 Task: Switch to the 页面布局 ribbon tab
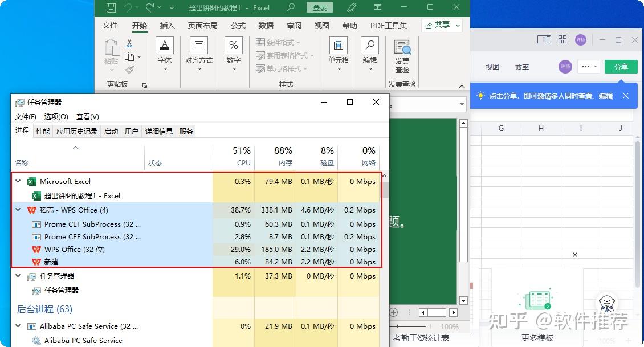point(202,26)
